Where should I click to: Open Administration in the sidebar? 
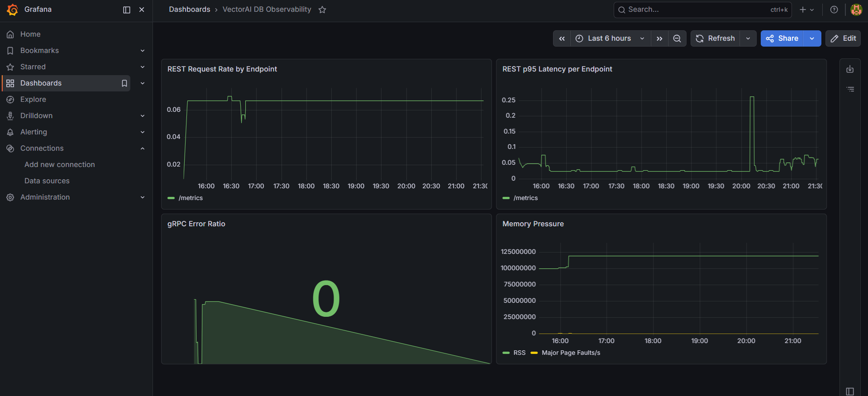45,197
